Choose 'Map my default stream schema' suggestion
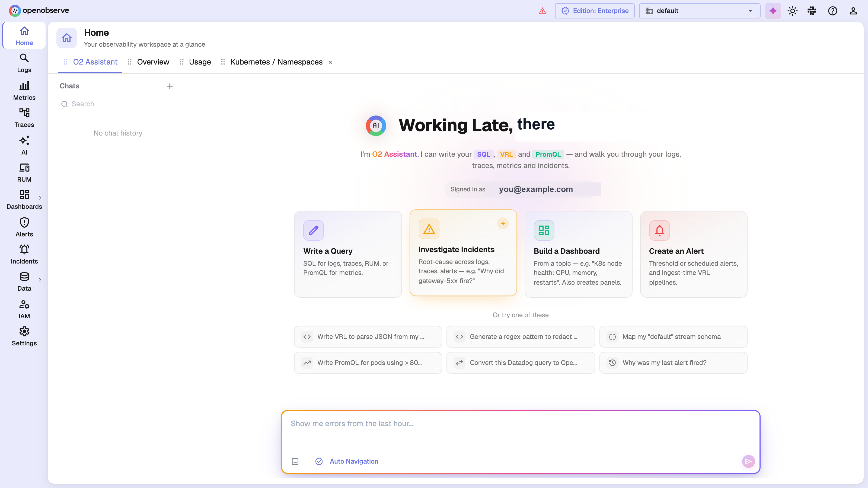The width and height of the screenshot is (868, 488). point(673,336)
